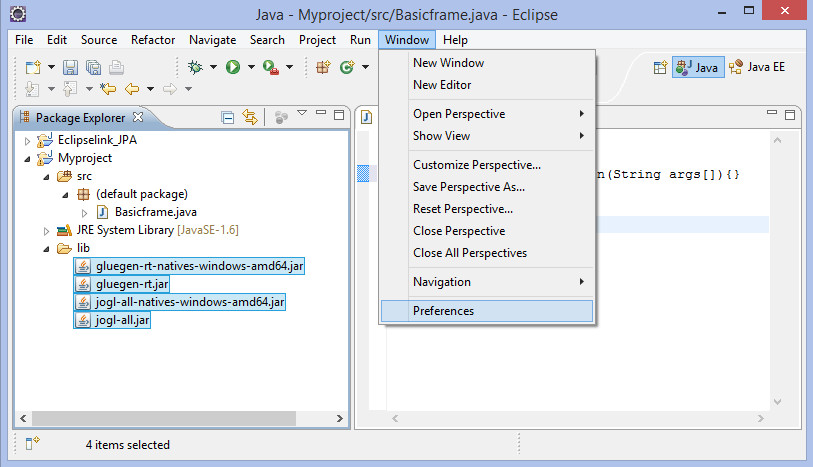
Task: Toggle Link with Editor in Package Explorer
Action: coord(250,118)
